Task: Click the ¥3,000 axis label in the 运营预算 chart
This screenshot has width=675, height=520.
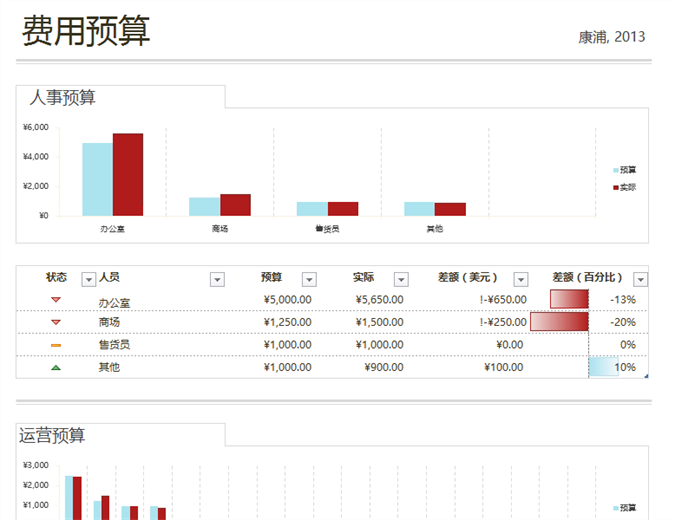Action: tap(36, 465)
